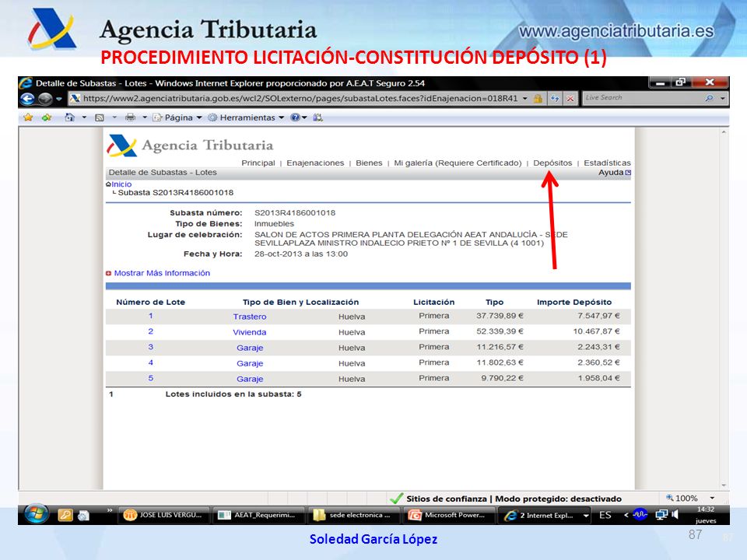Click the Importe Depósito column header
Viewport: 747px width, 560px height.
coord(574,302)
